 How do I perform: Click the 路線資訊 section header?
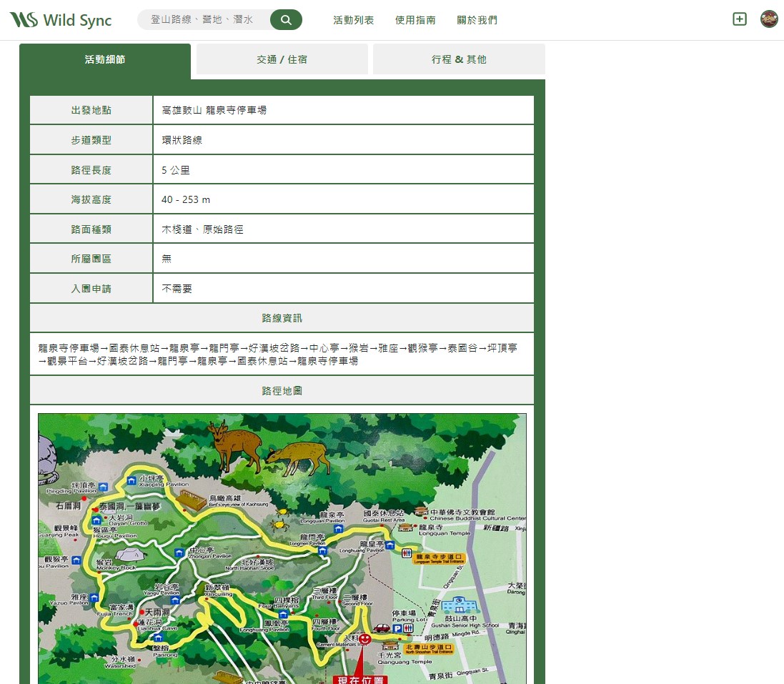point(282,318)
